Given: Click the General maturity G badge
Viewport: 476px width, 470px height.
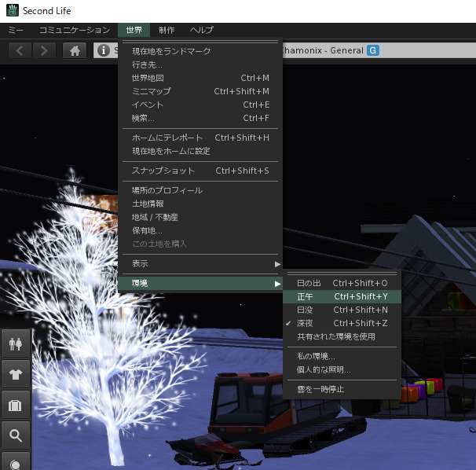Looking at the screenshot, I should point(373,50).
